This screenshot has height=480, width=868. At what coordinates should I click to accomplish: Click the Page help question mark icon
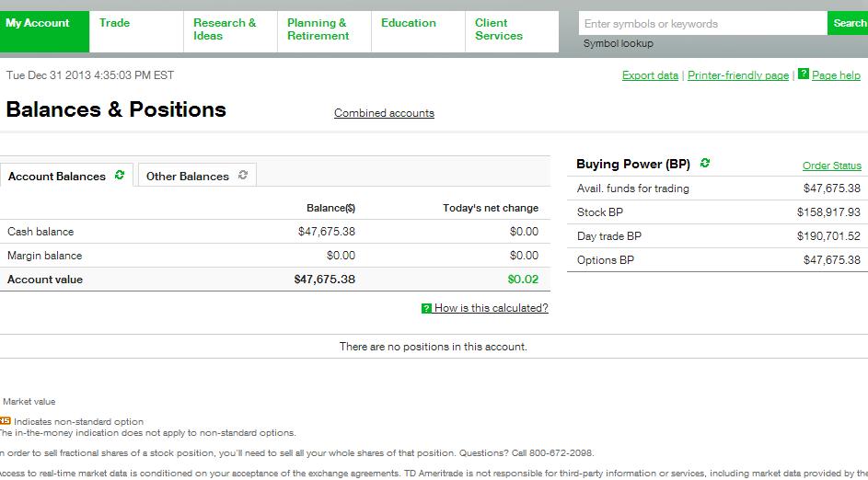point(803,74)
